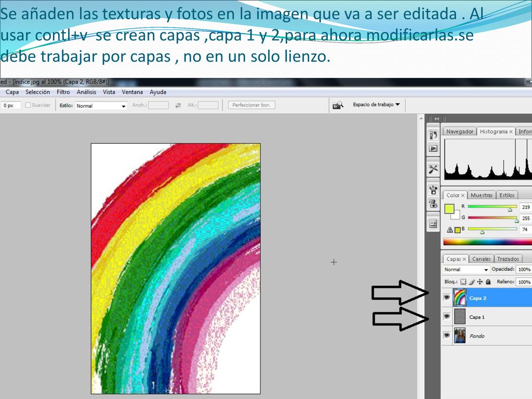
Task: Click the swap width and height arrows icon
Action: 178,105
